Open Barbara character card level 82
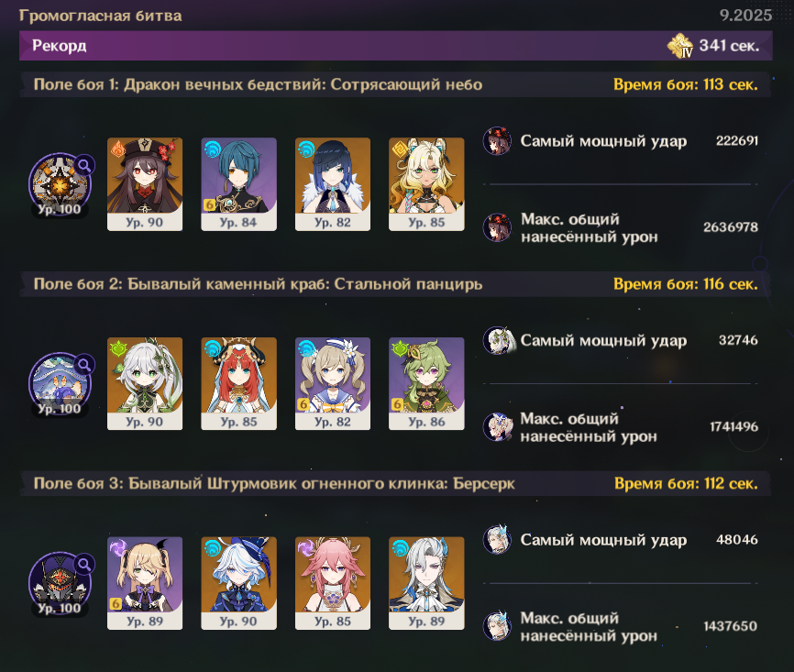 pos(333,384)
